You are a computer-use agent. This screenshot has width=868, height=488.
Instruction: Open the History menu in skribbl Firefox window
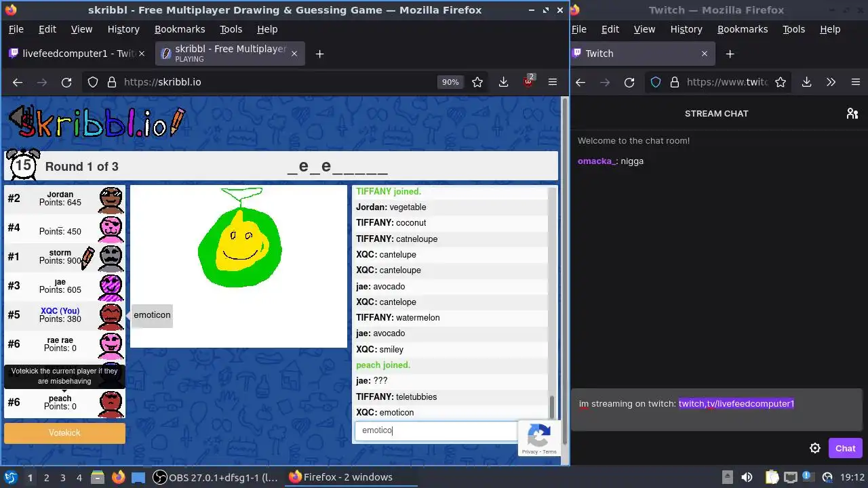123,29
